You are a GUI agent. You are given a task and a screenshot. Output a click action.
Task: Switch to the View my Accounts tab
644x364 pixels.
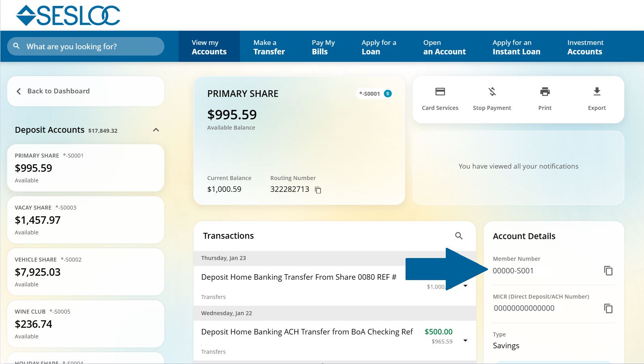pos(209,46)
